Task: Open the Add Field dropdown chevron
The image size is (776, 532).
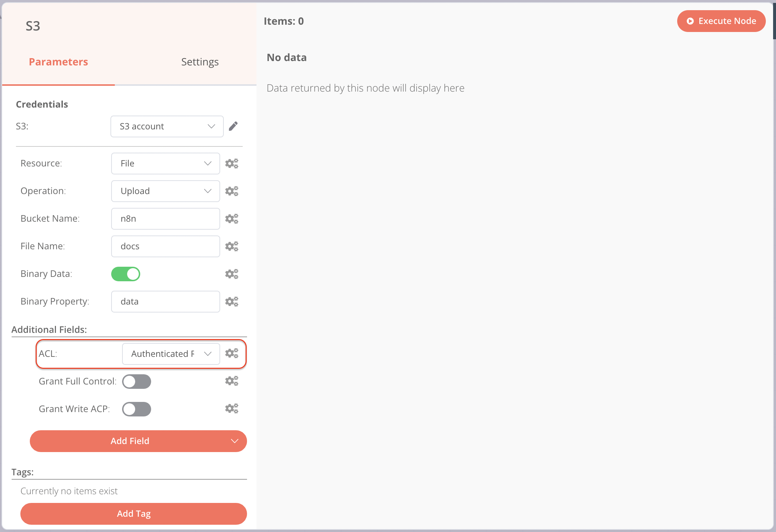Action: 235,441
